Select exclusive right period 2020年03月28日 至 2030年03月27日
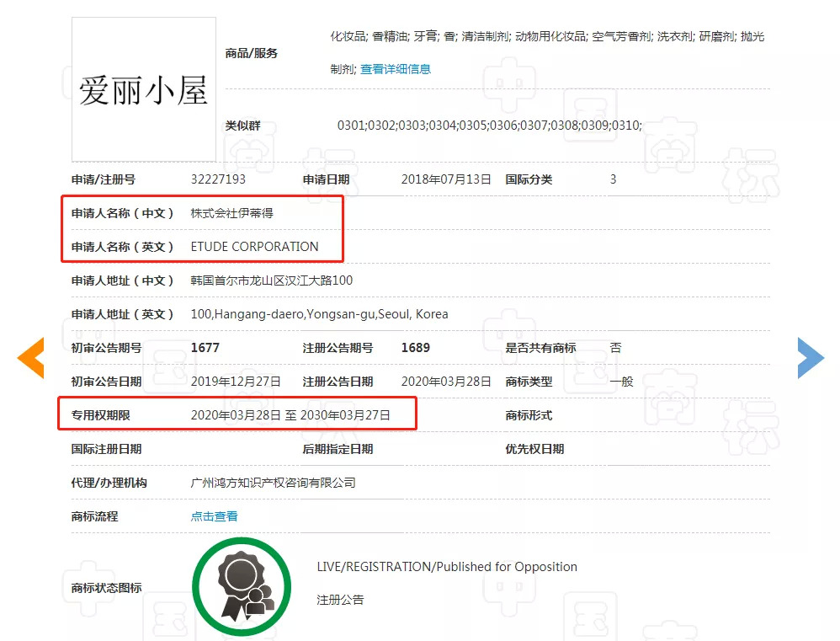 pos(290,415)
